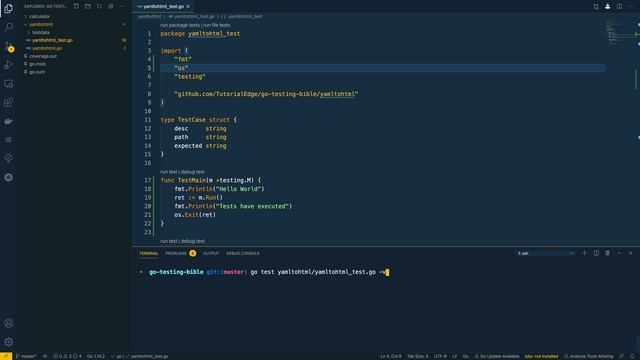Click the feedback icon in the status bar
This screenshot has height=360, width=640.
[x=621, y=356]
